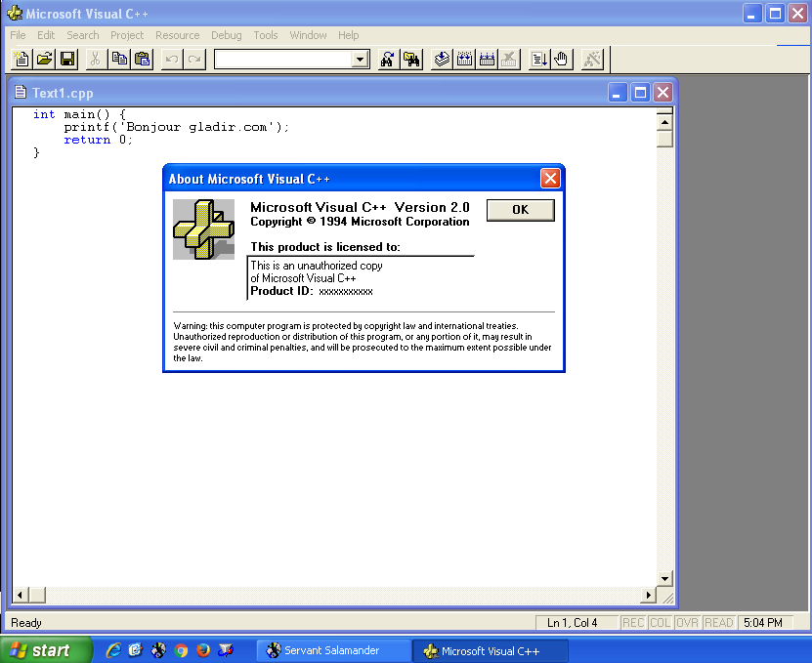Click 'Ln 1, Col 4' in the status bar
Viewport: 812px width, 663px height.
point(573,623)
